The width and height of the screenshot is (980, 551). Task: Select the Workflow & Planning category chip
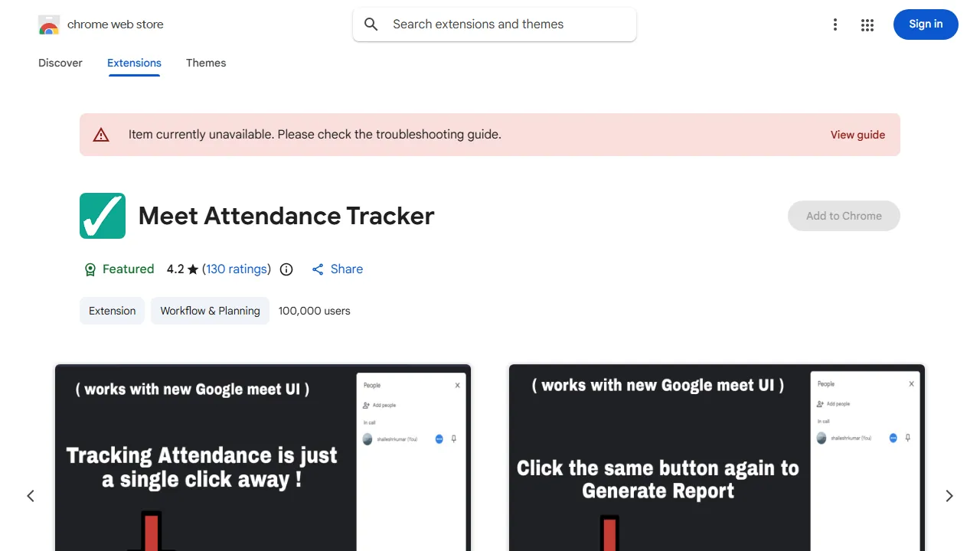[210, 311]
